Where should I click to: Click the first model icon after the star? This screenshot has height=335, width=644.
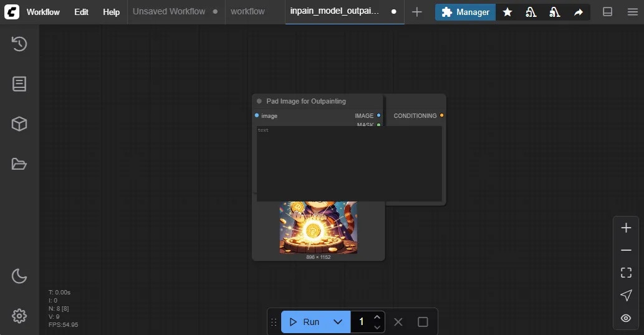click(x=531, y=12)
